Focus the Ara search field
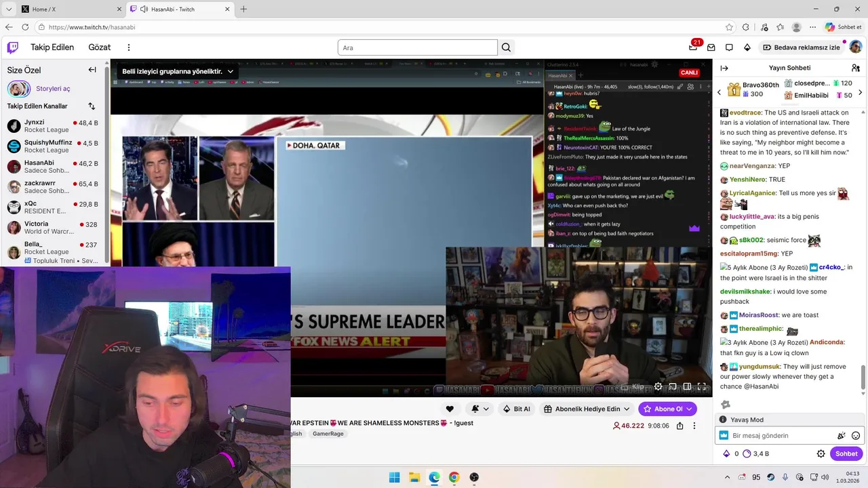Image resolution: width=868 pixels, height=488 pixels. click(x=418, y=47)
